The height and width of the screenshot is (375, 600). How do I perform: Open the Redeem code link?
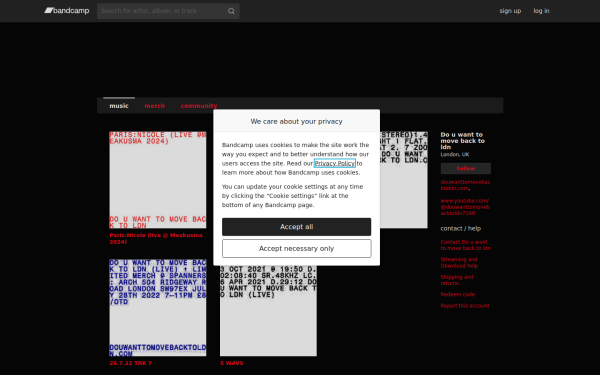458,294
